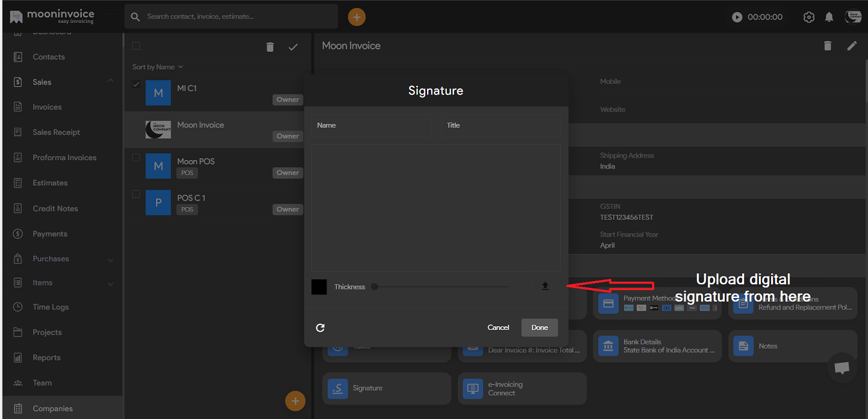The width and height of the screenshot is (868, 419).
Task: Expand the Purchases section chevron
Action: click(110, 260)
